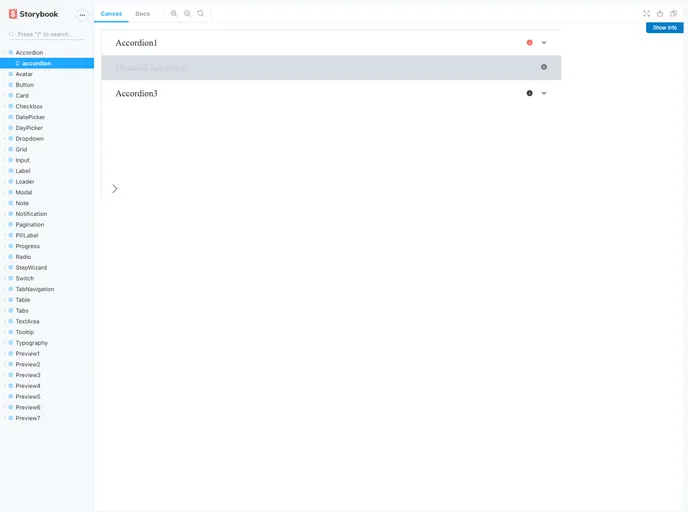Click the dark info icon on Accordion3
This screenshot has height=512, width=688.
click(x=530, y=93)
